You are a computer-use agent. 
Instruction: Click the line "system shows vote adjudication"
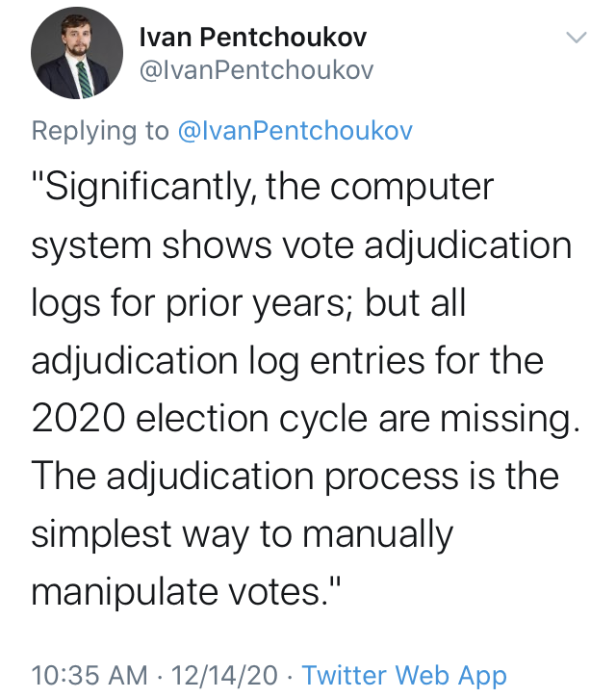(x=301, y=246)
